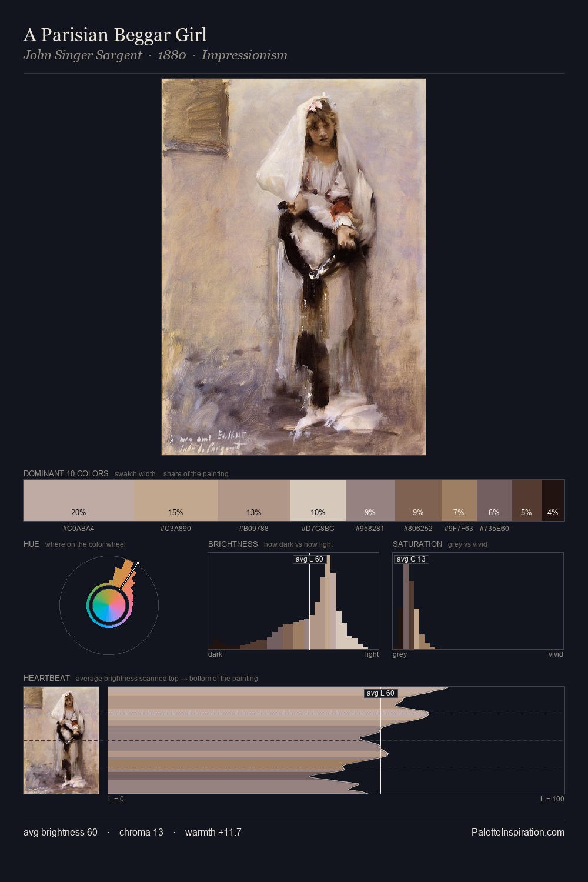Viewport: 588px width, 882px height.
Task: Click the hex code #806252 text
Action: click(418, 528)
